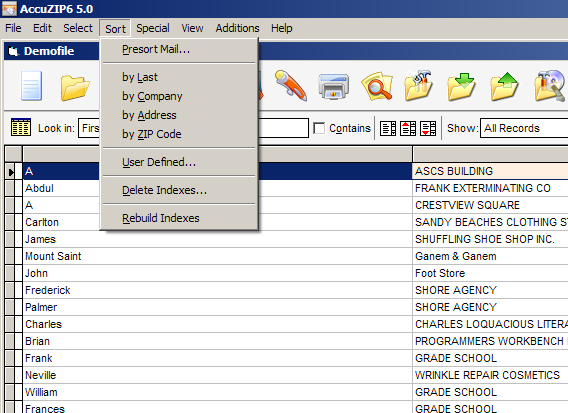Screen dimensions: 568x413
Task: Select the SANDY BEACHES CLOTHING cell
Action: [x=490, y=222]
